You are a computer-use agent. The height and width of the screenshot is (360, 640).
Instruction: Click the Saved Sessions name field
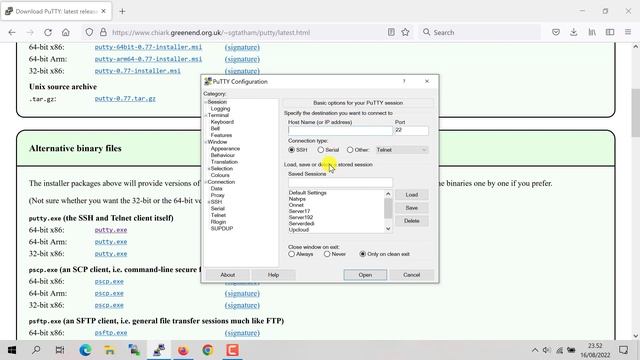pyautogui.click(x=340, y=182)
